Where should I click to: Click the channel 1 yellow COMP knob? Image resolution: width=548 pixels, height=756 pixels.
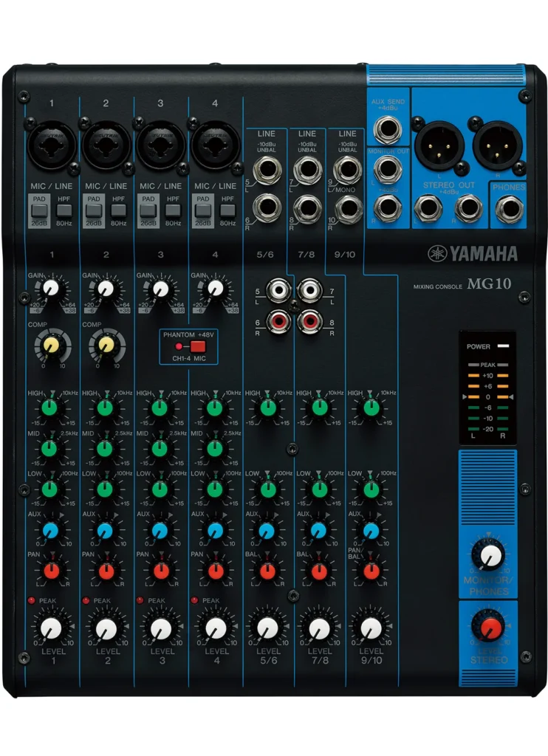point(51,344)
